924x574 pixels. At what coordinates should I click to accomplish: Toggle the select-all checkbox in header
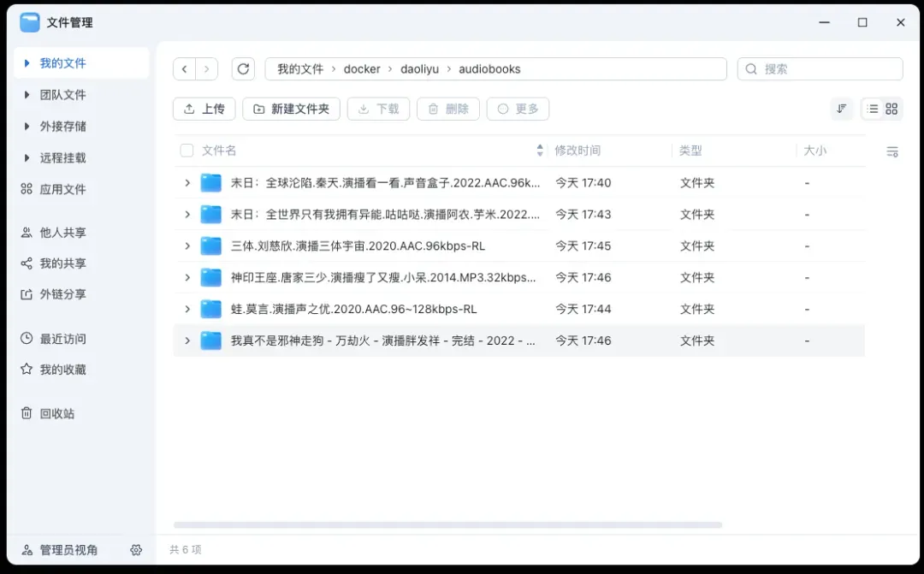pos(187,151)
